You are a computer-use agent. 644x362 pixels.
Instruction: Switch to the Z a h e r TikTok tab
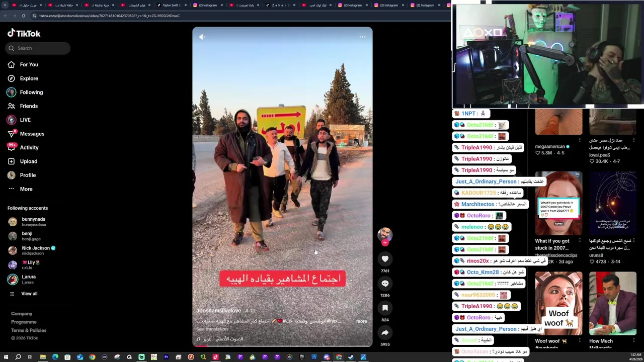click(279, 5)
